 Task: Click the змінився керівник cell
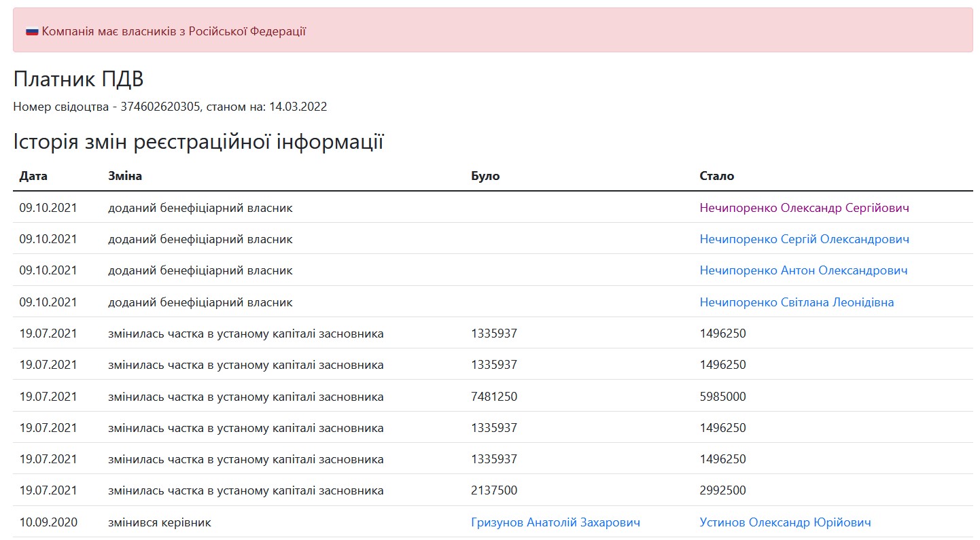(x=160, y=522)
